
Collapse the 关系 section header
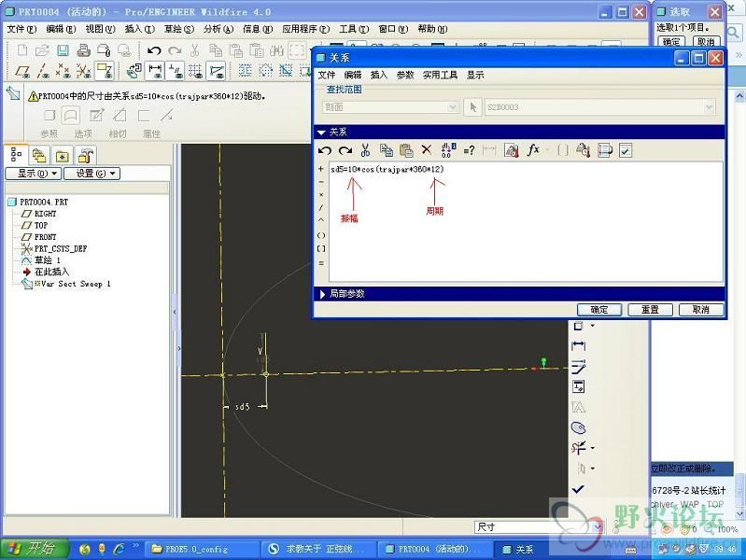[321, 133]
